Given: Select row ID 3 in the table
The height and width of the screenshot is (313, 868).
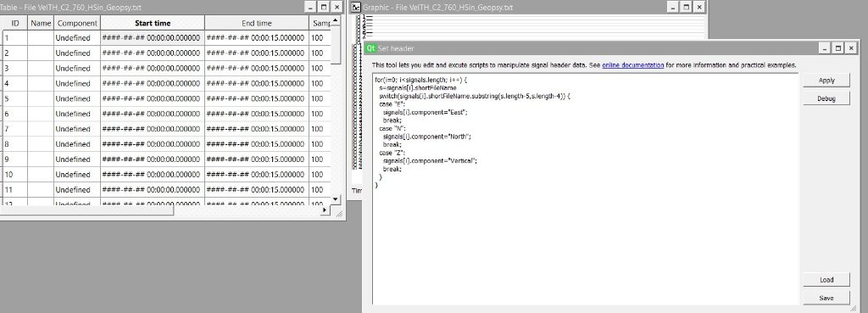Looking at the screenshot, I should tap(15, 68).
